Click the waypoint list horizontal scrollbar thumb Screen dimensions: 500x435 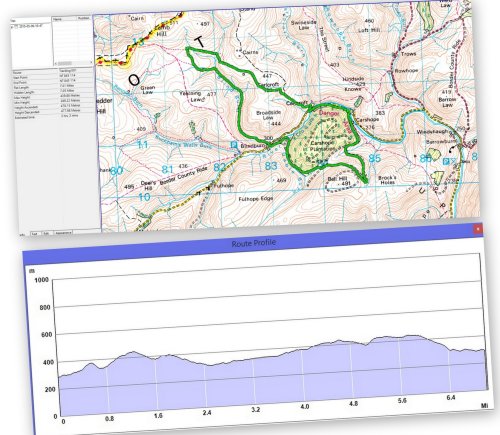[65, 63]
